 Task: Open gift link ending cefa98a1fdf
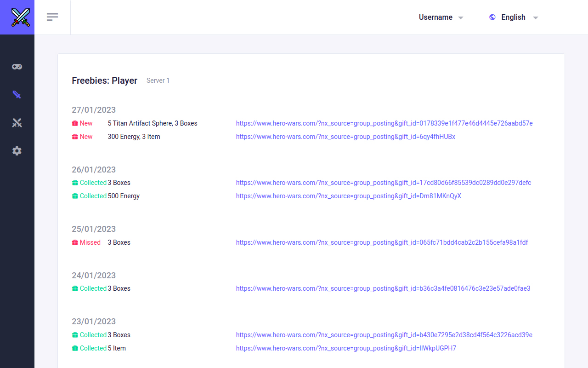pyautogui.click(x=382, y=242)
